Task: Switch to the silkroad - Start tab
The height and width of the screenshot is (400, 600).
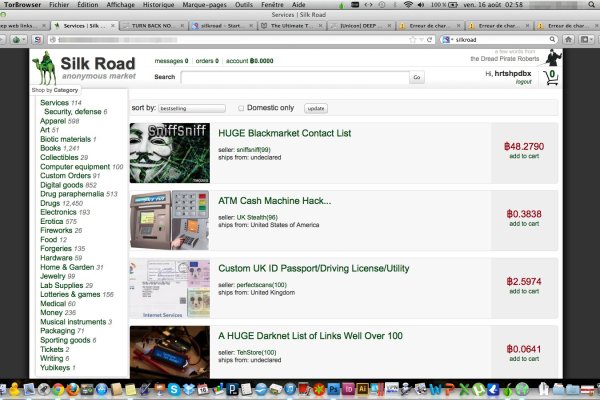Action: [223, 26]
